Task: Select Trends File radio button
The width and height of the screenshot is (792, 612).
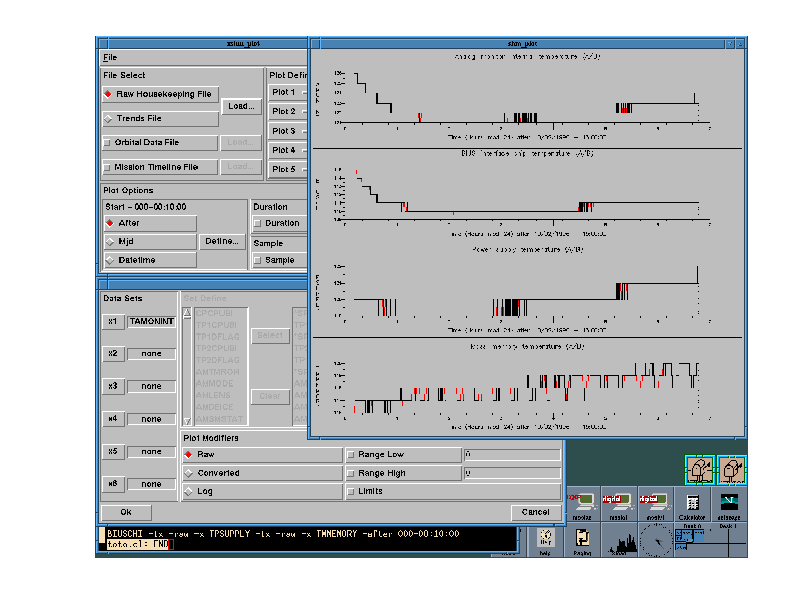Action: click(x=161, y=119)
